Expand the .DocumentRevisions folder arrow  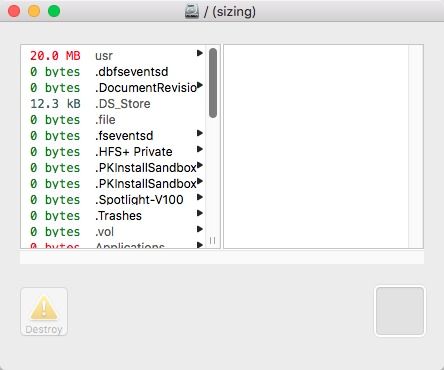[200, 85]
